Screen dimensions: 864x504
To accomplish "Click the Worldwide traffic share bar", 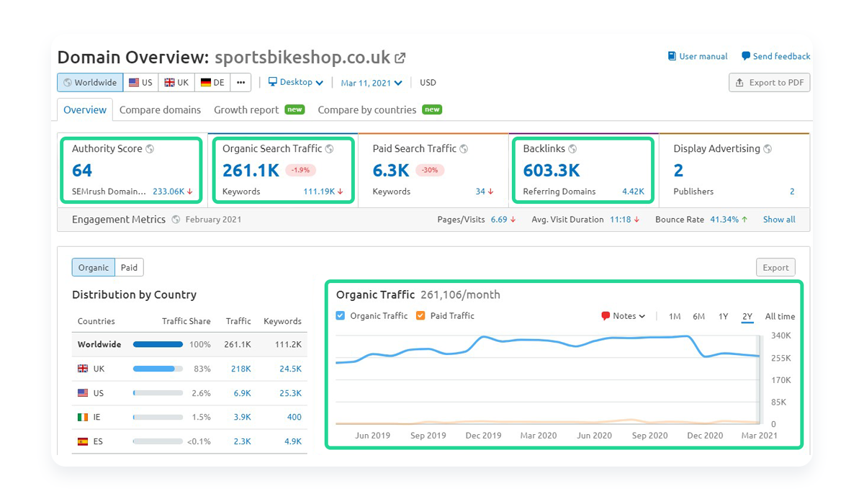I will 158,344.
